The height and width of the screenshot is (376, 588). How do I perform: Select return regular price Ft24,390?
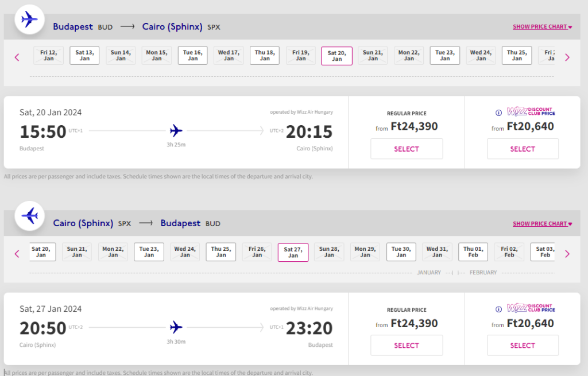coord(407,345)
